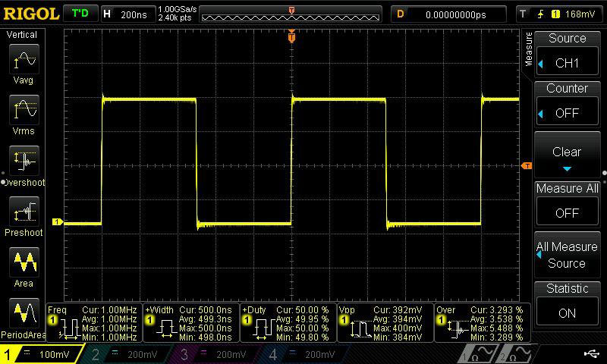607x364 pixels.
Task: Choose the Preshoot measurement icon
Action: 24,212
